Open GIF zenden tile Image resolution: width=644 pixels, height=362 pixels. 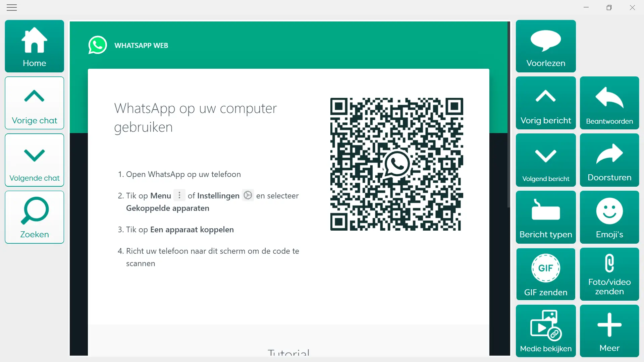546,274
